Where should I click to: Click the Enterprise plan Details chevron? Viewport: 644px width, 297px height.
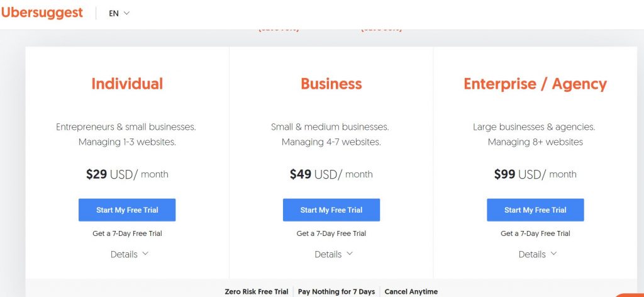[553, 254]
